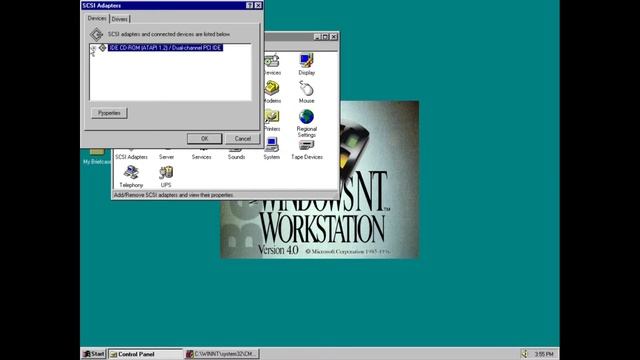640x360 pixels.
Task: Select the Services label in Control Panel
Action: coord(201,157)
